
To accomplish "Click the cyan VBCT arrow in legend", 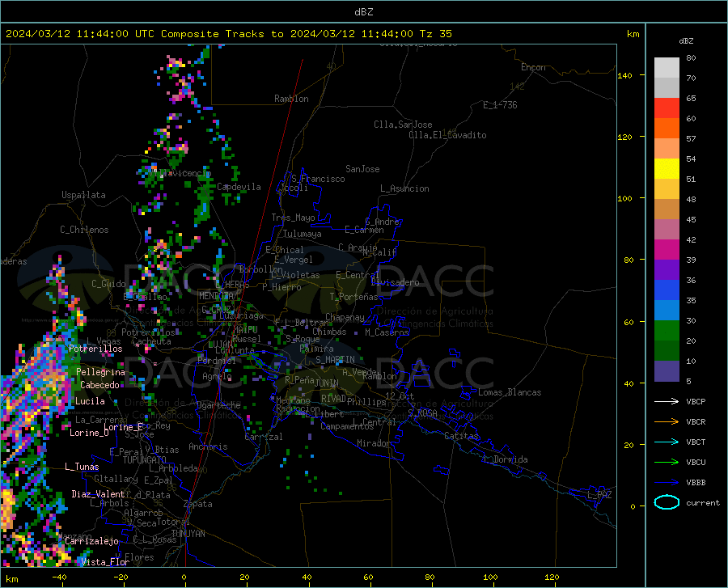I will (x=667, y=442).
